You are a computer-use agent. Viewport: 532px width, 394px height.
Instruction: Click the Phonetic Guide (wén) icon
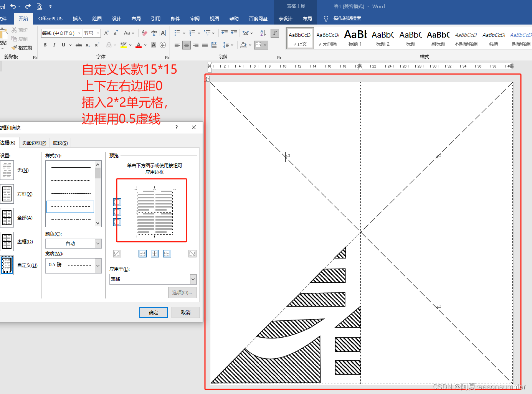click(x=154, y=33)
